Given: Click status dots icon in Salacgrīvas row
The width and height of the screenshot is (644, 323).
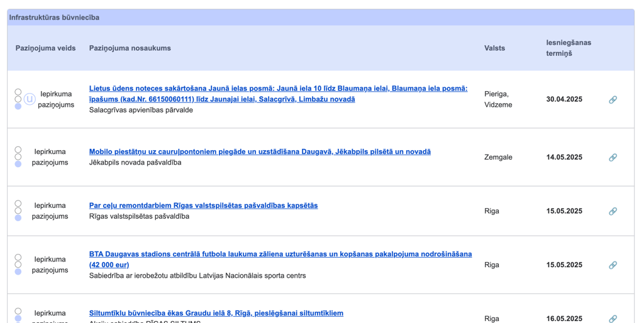Looking at the screenshot, I should (18, 99).
